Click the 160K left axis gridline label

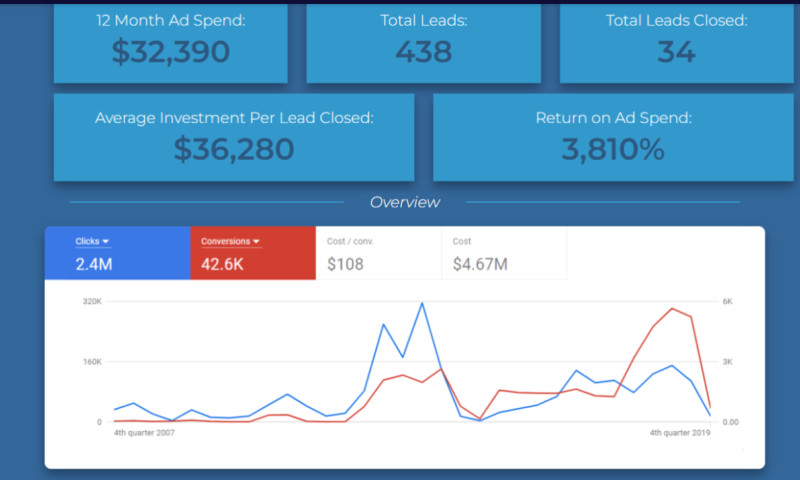point(92,361)
